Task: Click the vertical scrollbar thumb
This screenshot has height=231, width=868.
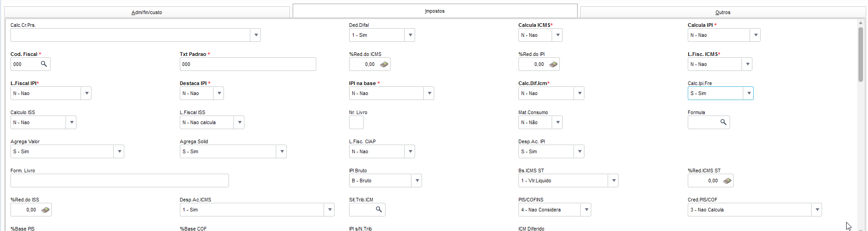Action: tap(860, 55)
